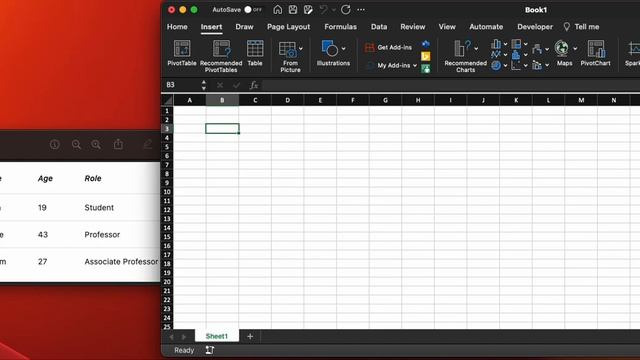Insert a combo chart
The width and height of the screenshot is (640, 360).
[x=537, y=65]
